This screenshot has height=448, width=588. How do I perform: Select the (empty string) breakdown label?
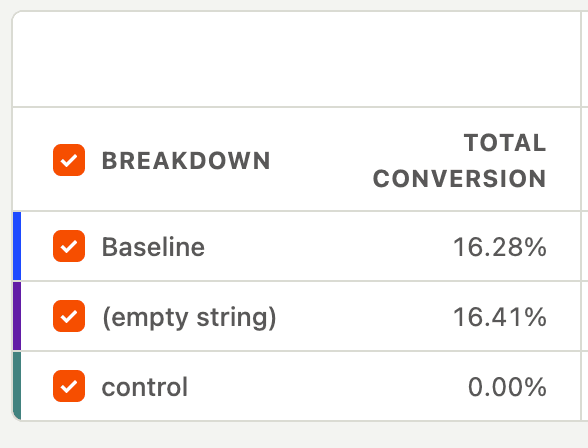189,318
